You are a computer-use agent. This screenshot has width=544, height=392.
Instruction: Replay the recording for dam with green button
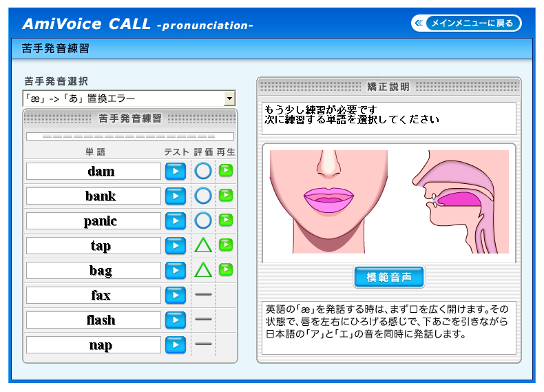coord(226,170)
